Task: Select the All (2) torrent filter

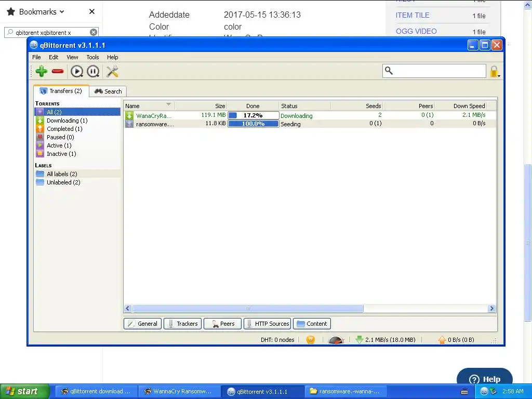Action: pyautogui.click(x=78, y=112)
